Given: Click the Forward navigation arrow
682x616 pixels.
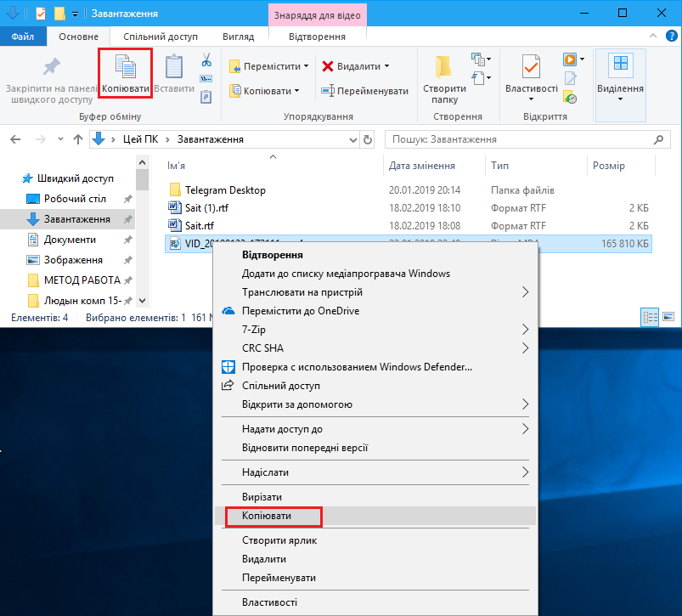Looking at the screenshot, I should coord(41,139).
